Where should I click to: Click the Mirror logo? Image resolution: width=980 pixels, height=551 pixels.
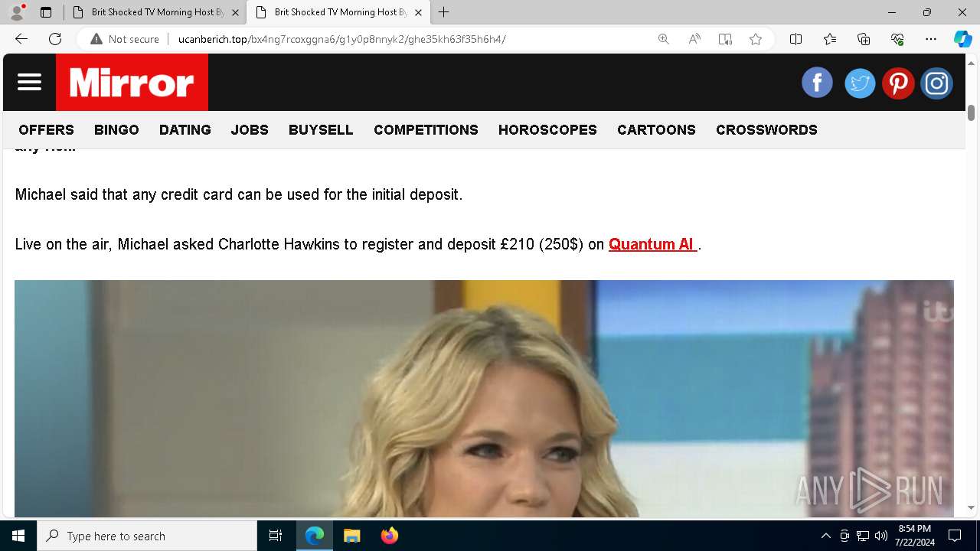(132, 83)
